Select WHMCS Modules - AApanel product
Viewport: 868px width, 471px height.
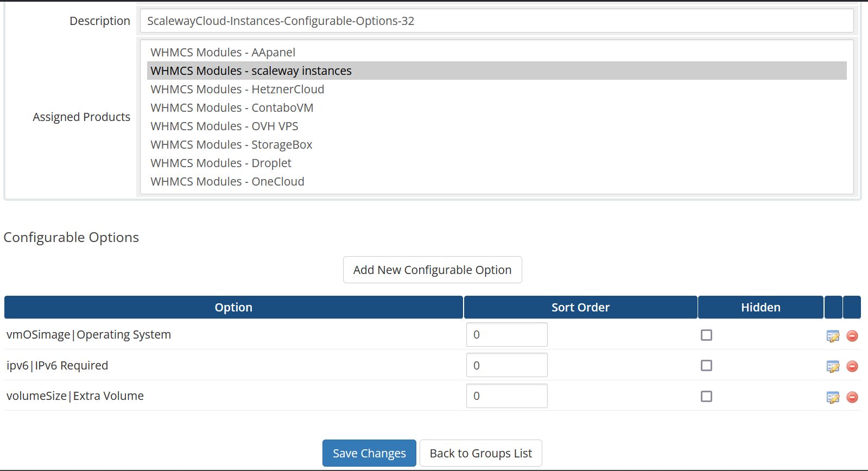[497, 52]
